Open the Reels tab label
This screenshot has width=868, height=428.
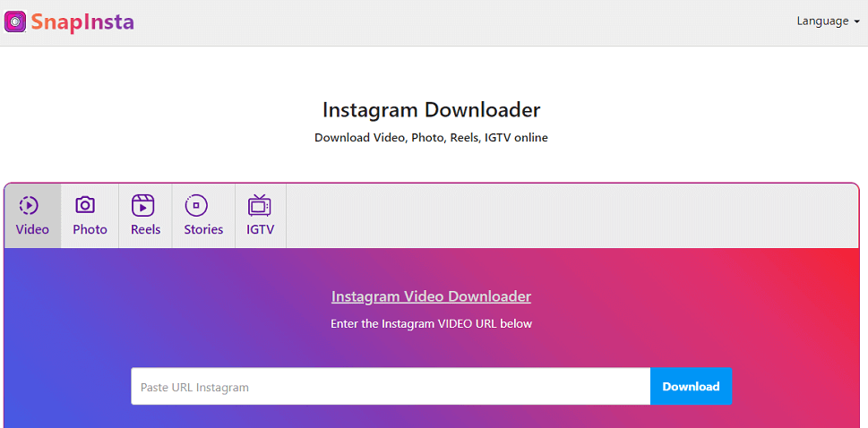click(145, 229)
